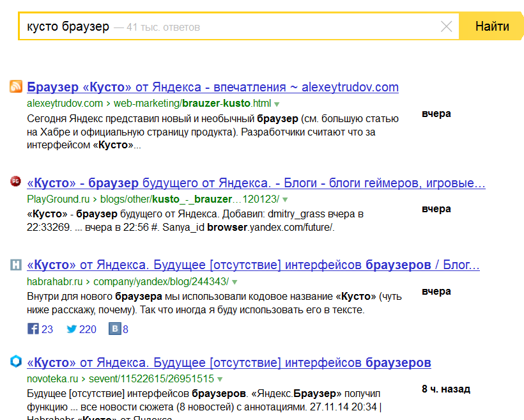The height and width of the screenshot is (420, 524).
Task: Clear the search query with X icon
Action: (x=446, y=26)
